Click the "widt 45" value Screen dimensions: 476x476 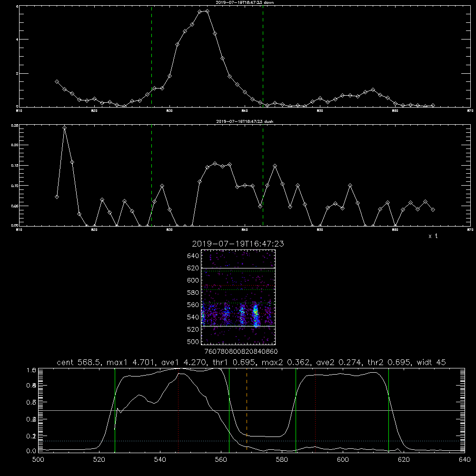(x=431, y=362)
